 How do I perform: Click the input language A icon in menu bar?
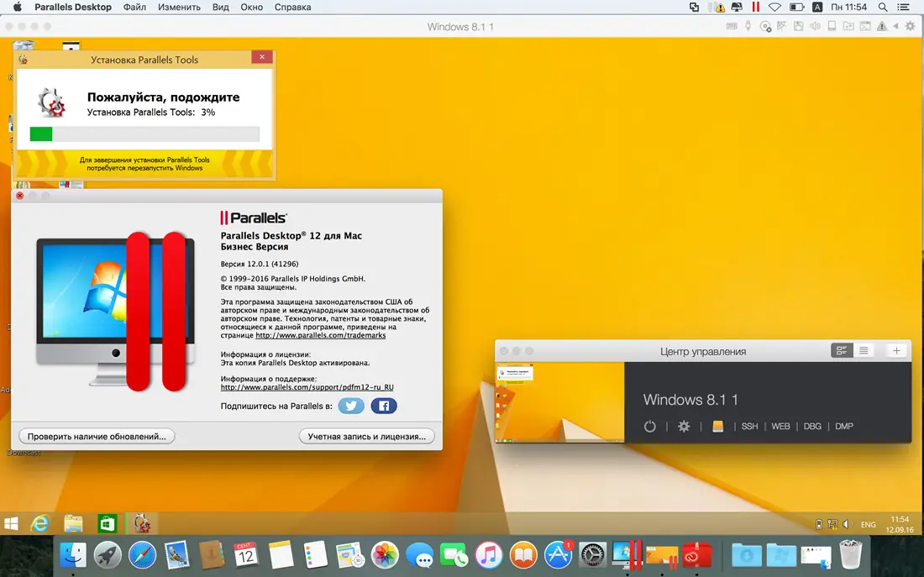[817, 7]
